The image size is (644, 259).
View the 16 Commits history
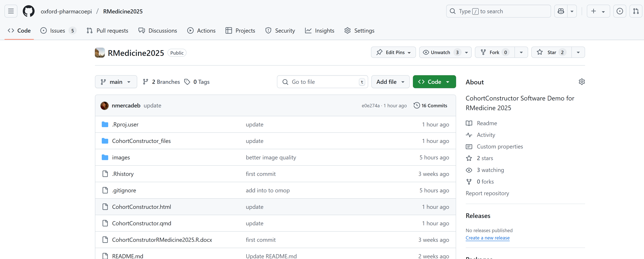coord(430,105)
